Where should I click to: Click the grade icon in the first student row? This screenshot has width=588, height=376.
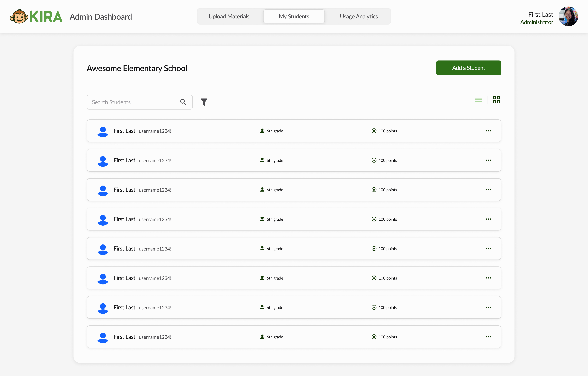coord(262,131)
